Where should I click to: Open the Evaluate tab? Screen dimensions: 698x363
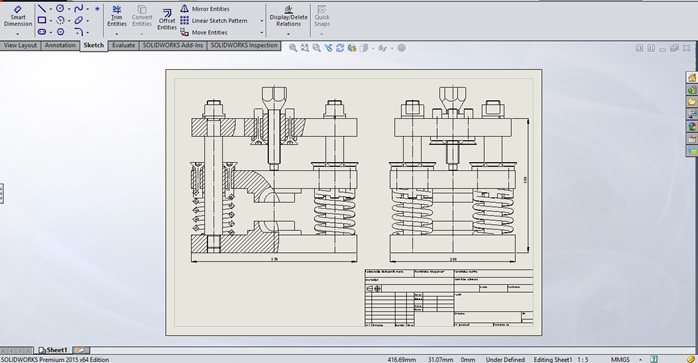point(123,45)
